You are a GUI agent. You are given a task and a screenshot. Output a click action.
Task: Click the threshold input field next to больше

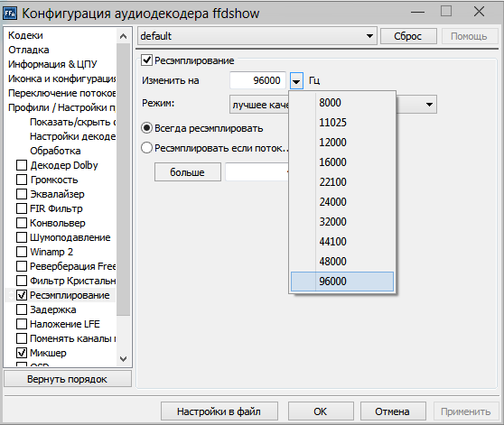257,172
